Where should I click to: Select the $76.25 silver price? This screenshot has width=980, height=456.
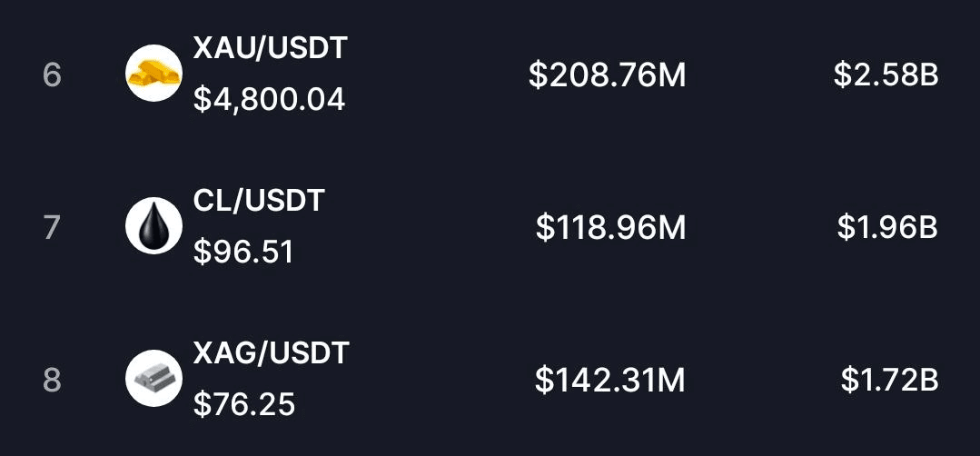244,404
